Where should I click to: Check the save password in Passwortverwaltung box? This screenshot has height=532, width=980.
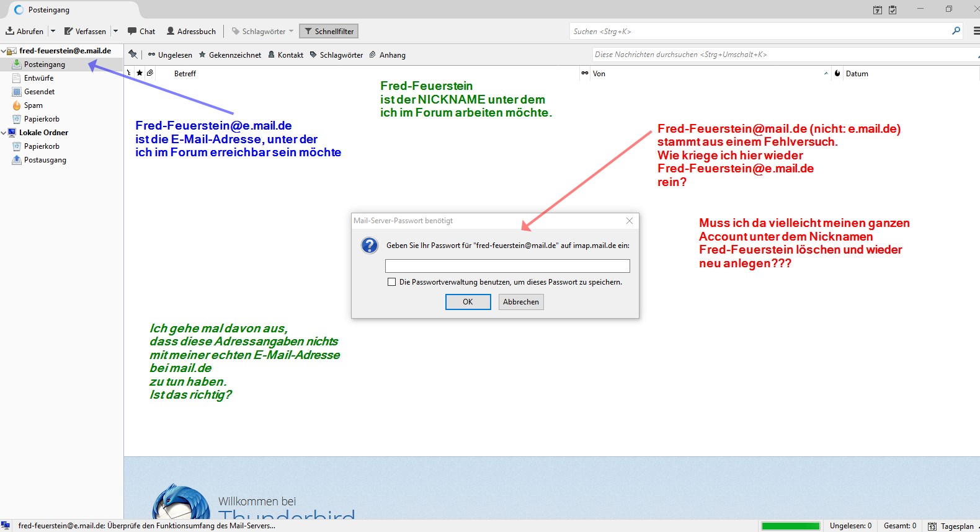click(x=391, y=282)
